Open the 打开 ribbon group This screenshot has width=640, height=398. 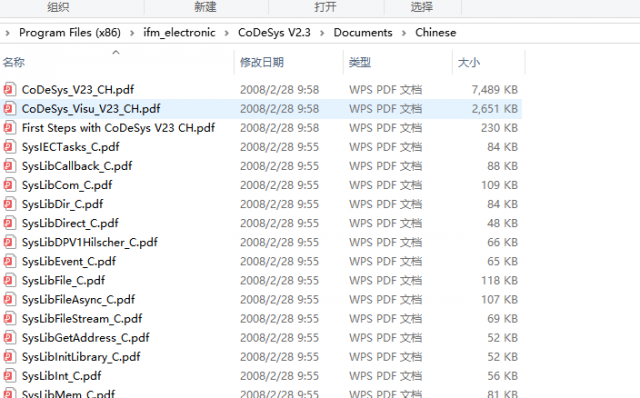[325, 7]
